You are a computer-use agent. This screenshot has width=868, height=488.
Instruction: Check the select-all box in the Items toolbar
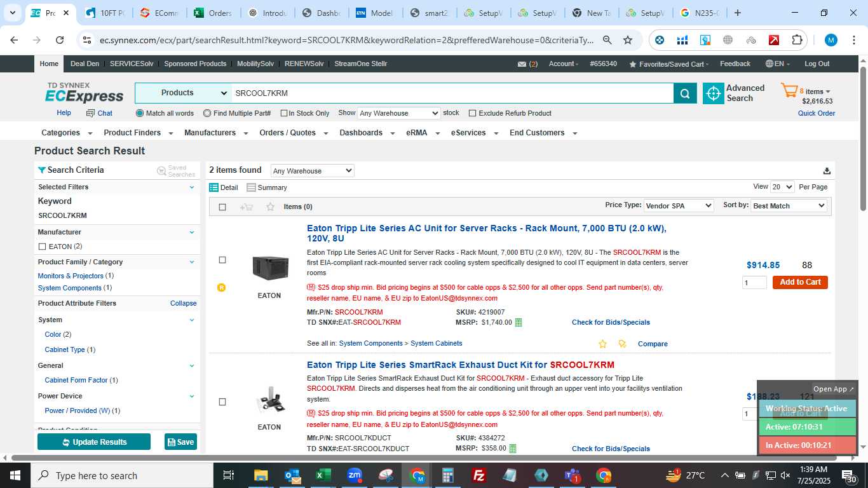(x=222, y=207)
